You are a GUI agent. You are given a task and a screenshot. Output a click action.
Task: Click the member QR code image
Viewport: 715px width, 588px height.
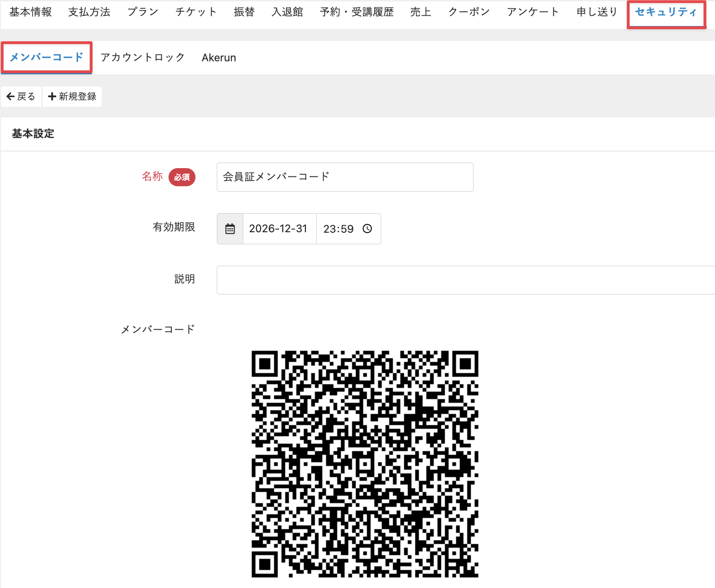[x=365, y=464]
